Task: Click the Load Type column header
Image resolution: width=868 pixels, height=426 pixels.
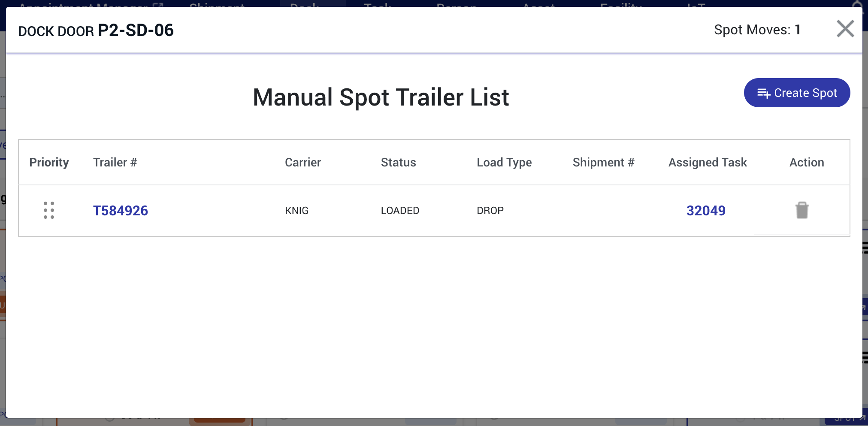Action: point(504,162)
